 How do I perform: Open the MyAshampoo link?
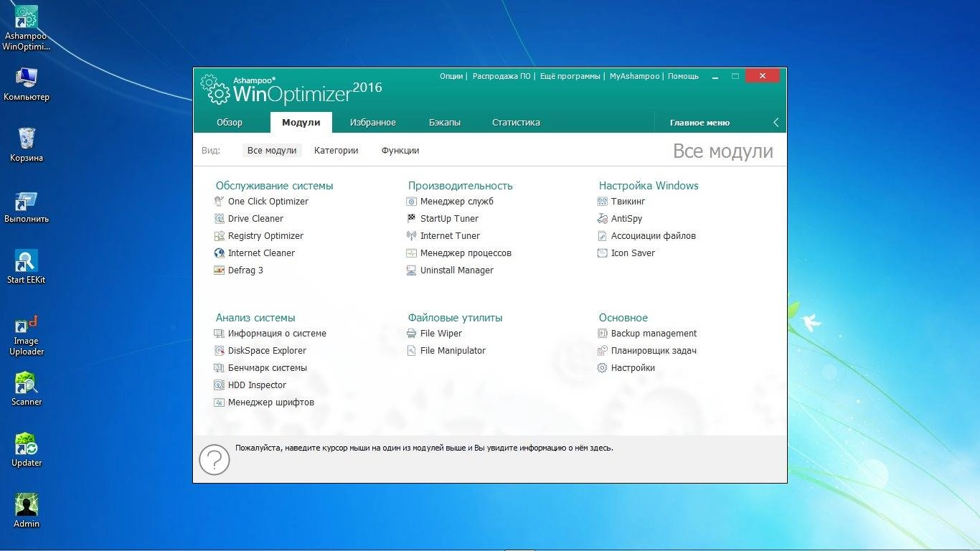(x=634, y=76)
